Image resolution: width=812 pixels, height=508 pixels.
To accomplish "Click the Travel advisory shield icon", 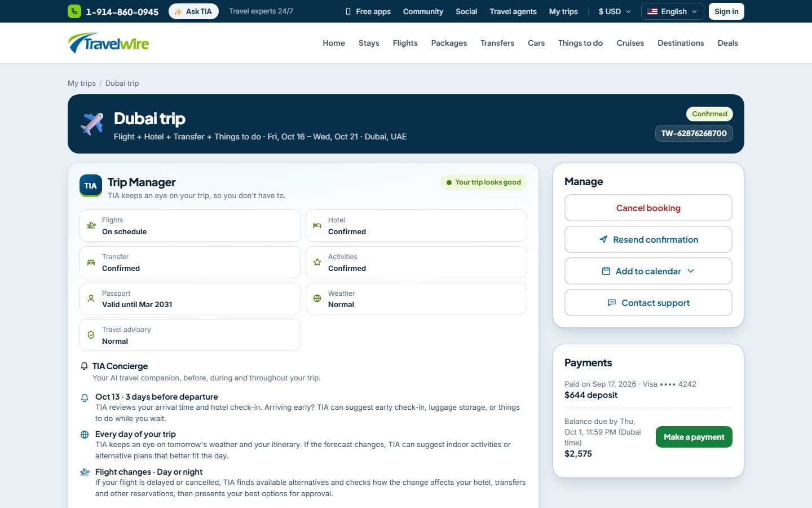I will point(91,335).
